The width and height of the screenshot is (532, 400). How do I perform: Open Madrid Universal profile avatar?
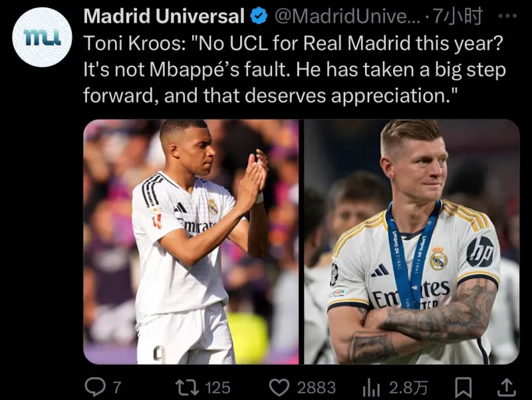point(42,37)
